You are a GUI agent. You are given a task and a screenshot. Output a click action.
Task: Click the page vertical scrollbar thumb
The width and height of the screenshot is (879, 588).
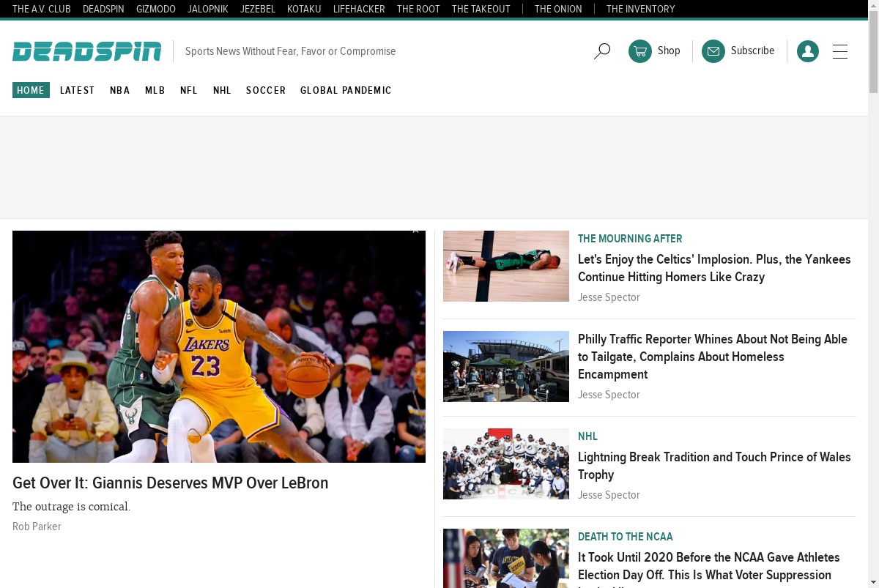873,53
